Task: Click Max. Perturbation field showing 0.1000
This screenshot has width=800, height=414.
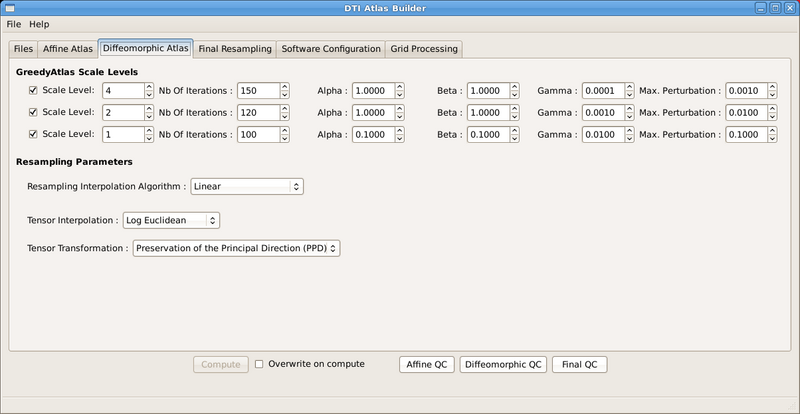Action: [x=747, y=135]
